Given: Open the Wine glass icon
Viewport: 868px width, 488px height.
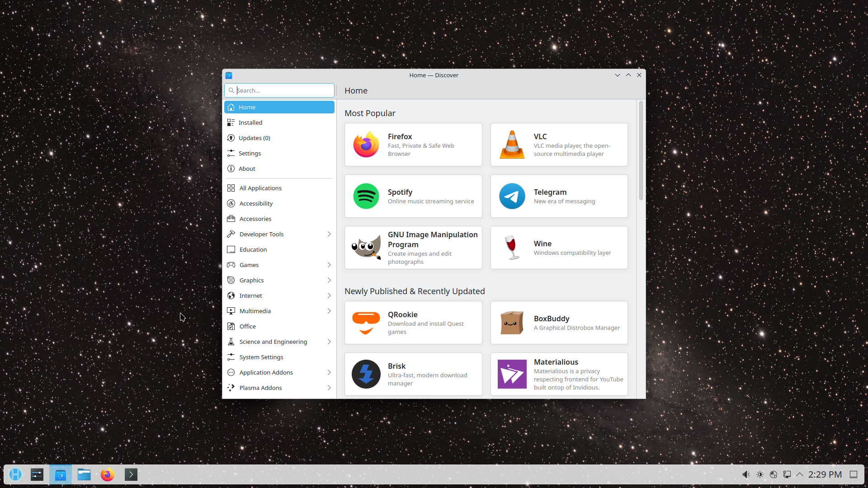Looking at the screenshot, I should pos(512,248).
